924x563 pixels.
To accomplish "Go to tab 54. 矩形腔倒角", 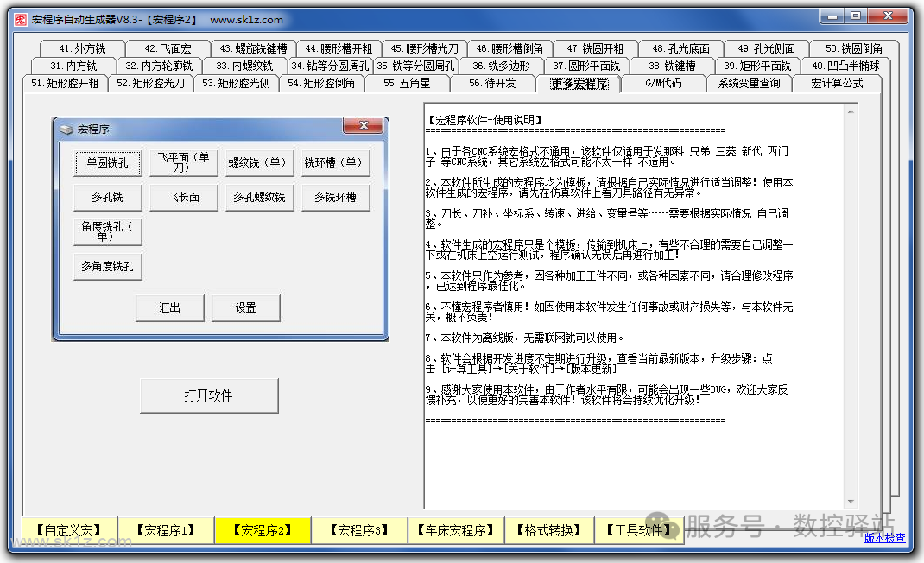I will 321,83.
